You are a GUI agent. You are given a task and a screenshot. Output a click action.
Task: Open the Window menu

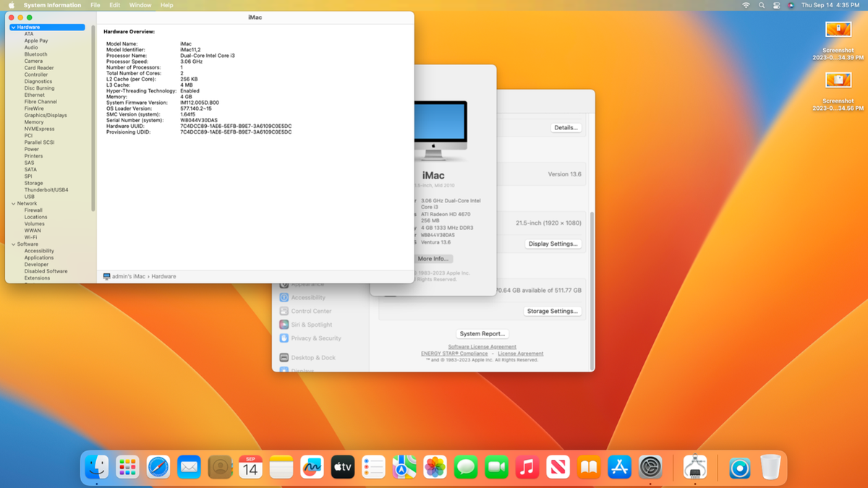(x=140, y=5)
